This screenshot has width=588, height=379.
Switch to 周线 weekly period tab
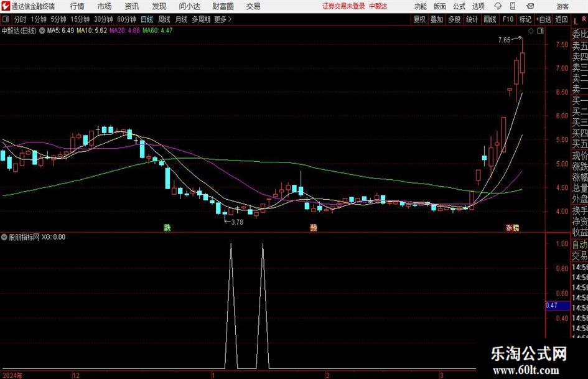(164, 19)
